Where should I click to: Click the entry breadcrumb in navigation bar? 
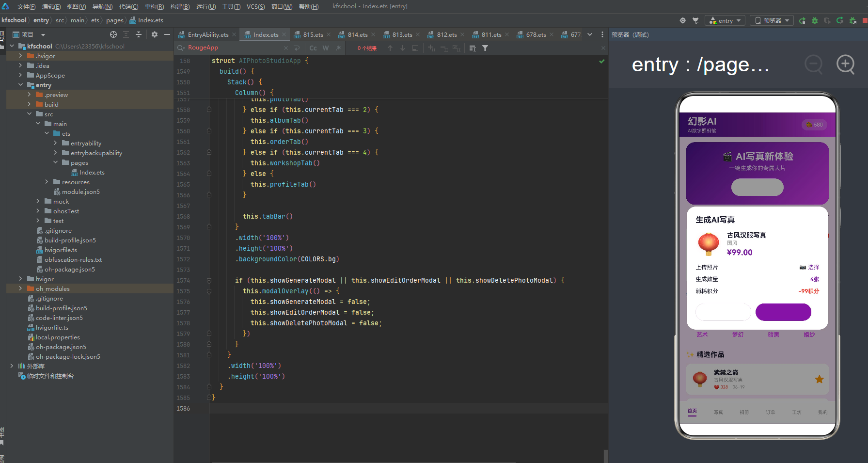(41, 20)
